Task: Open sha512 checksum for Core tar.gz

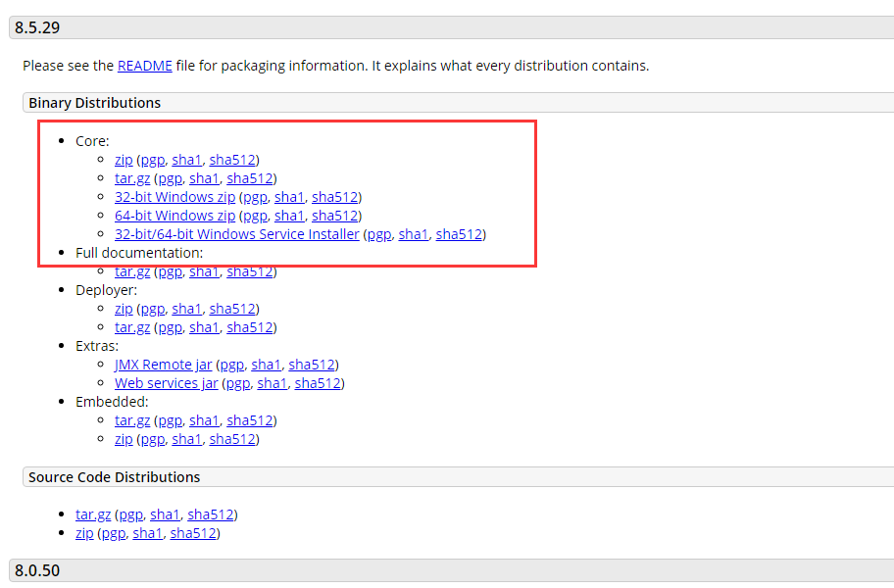Action: [x=250, y=178]
